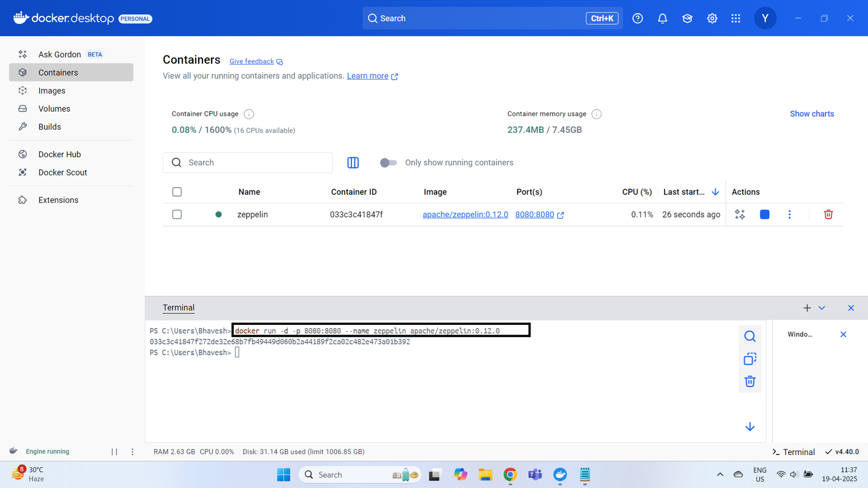Click the user avatar Y
This screenshot has width=868, height=488.
click(765, 18)
